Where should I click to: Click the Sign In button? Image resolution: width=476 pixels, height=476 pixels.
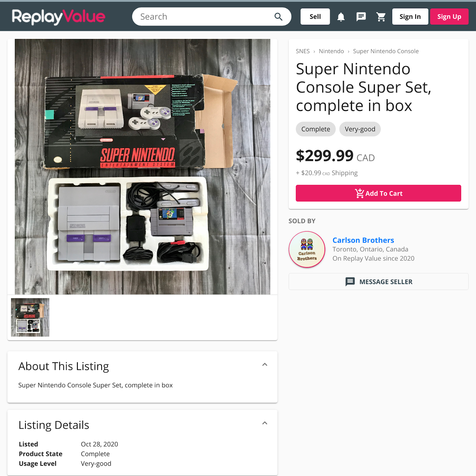410,17
